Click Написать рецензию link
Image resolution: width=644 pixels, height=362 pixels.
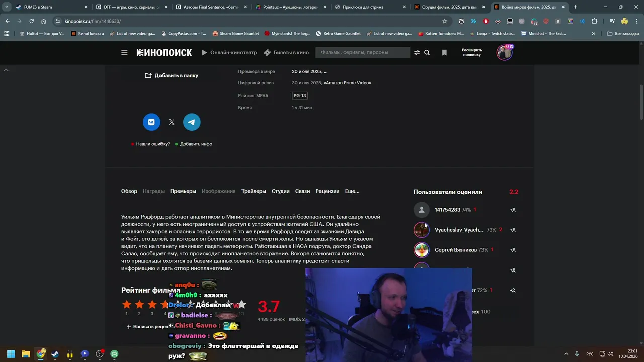[147, 327]
